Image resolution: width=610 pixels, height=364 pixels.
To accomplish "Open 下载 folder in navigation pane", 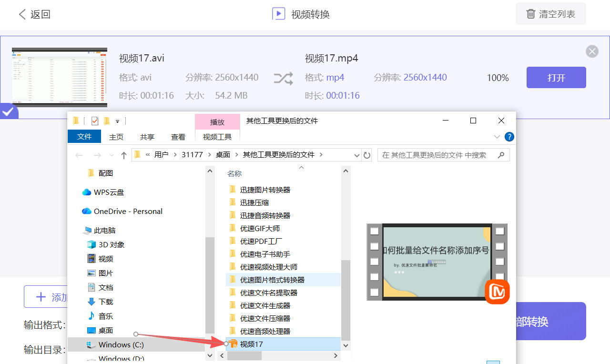I will (x=100, y=302).
